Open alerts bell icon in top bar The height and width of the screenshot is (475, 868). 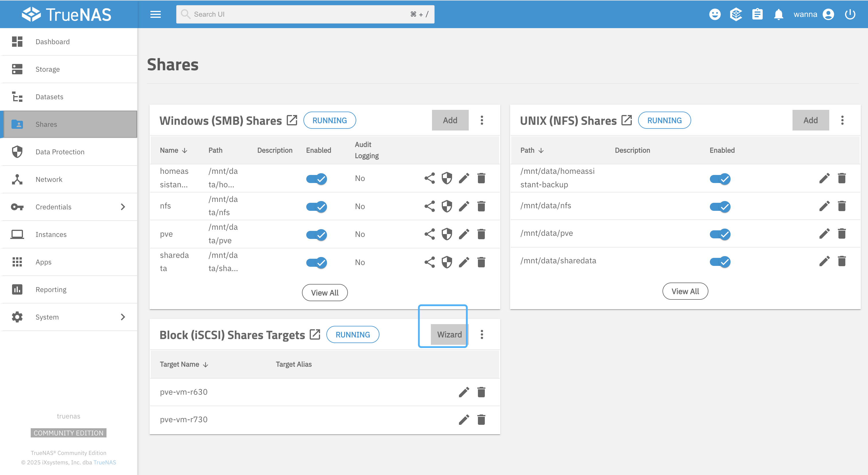(x=778, y=14)
